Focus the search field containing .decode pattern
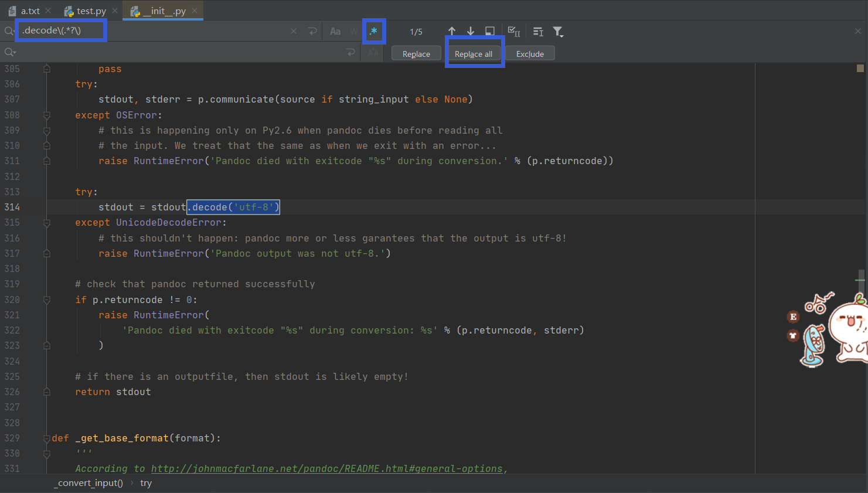Image resolution: width=868 pixels, height=493 pixels. [x=152, y=30]
